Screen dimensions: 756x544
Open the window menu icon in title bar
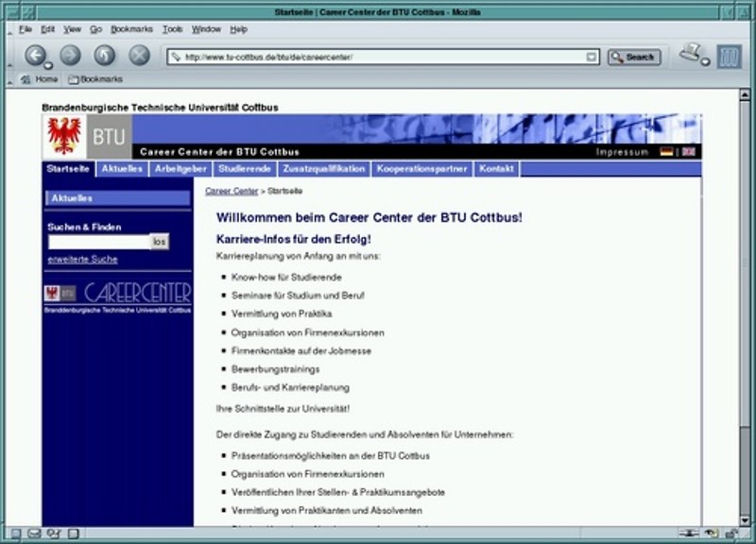pos(13,12)
